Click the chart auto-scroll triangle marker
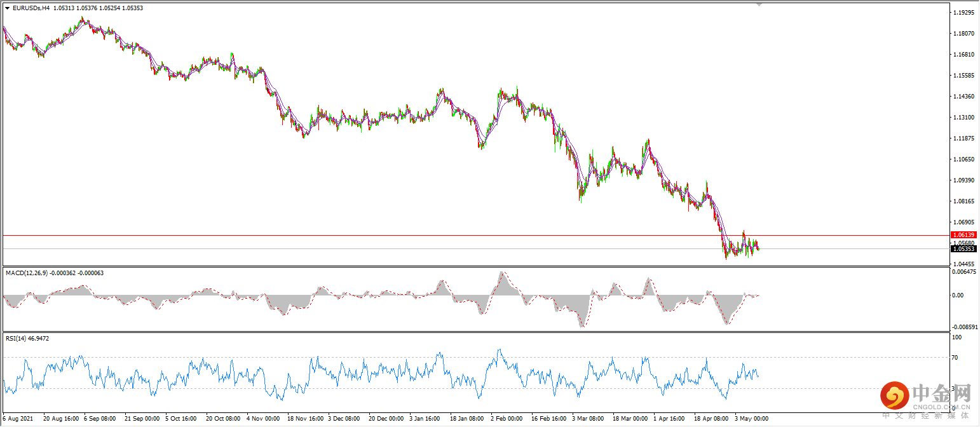The width and height of the screenshot is (980, 427). click(x=759, y=5)
